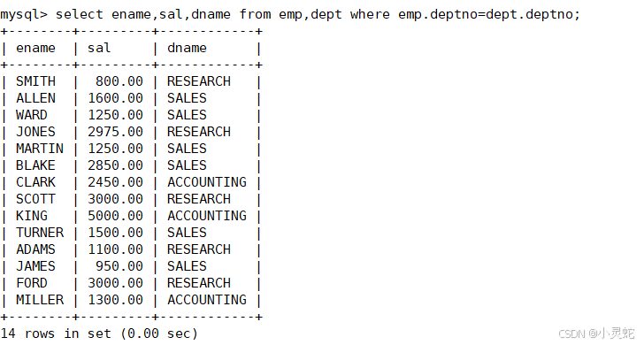Click the SMITH employee name

[x=35, y=81]
